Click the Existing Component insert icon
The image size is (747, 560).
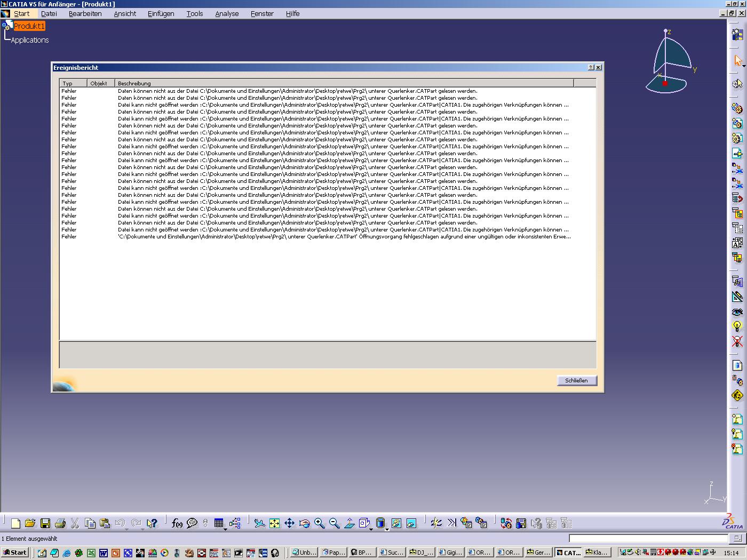(x=737, y=154)
